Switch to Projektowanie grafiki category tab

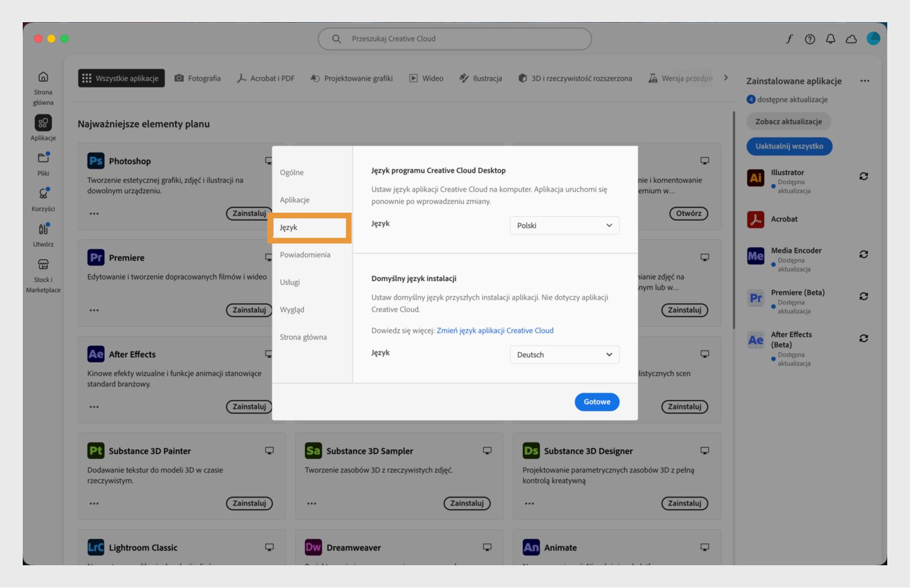tap(351, 78)
